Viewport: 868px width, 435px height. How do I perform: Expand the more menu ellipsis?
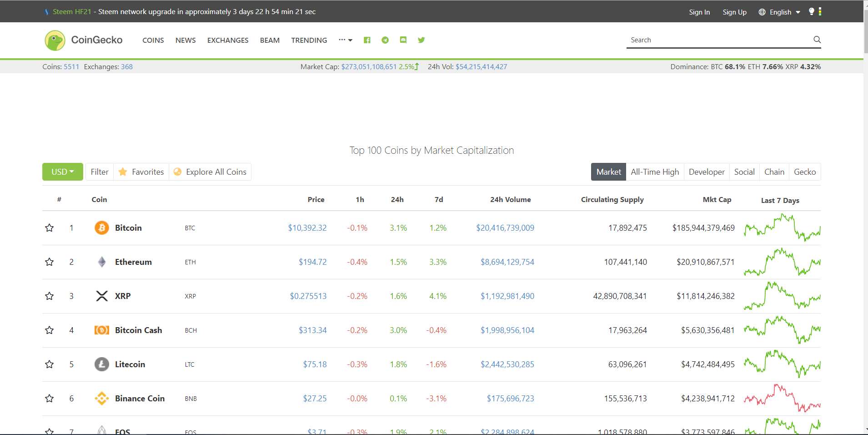click(x=346, y=40)
